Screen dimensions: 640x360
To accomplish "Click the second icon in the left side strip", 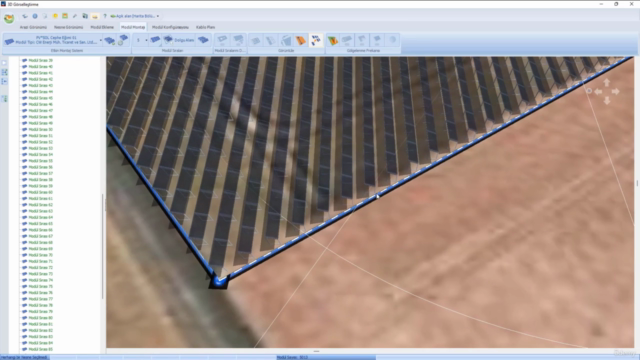I will (x=4, y=72).
